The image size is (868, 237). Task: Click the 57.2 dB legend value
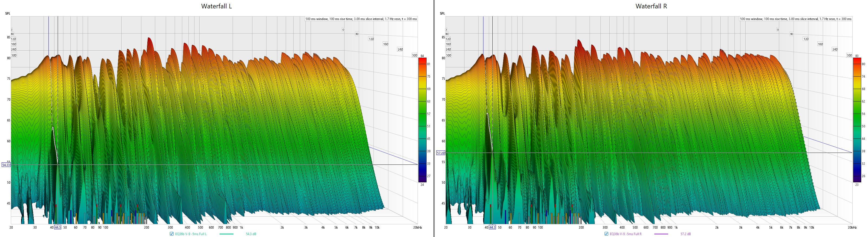(685, 234)
